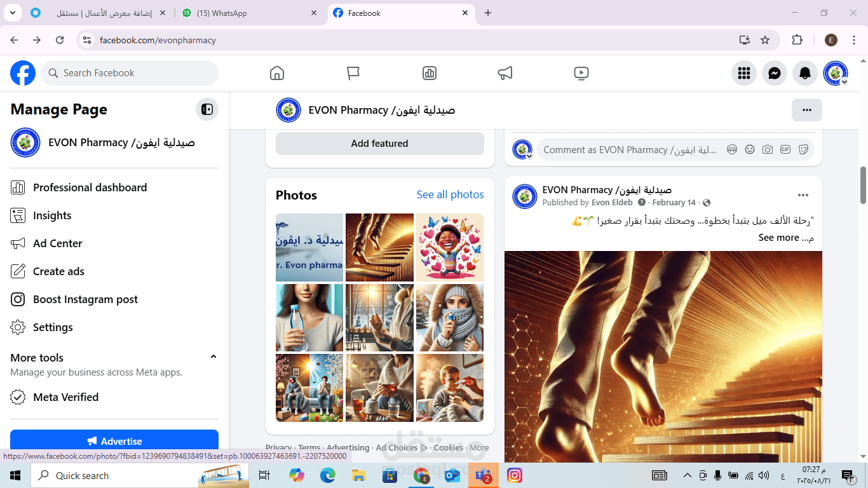The width and height of the screenshot is (868, 488).
Task: Click the blue Advertise button
Action: (x=114, y=441)
